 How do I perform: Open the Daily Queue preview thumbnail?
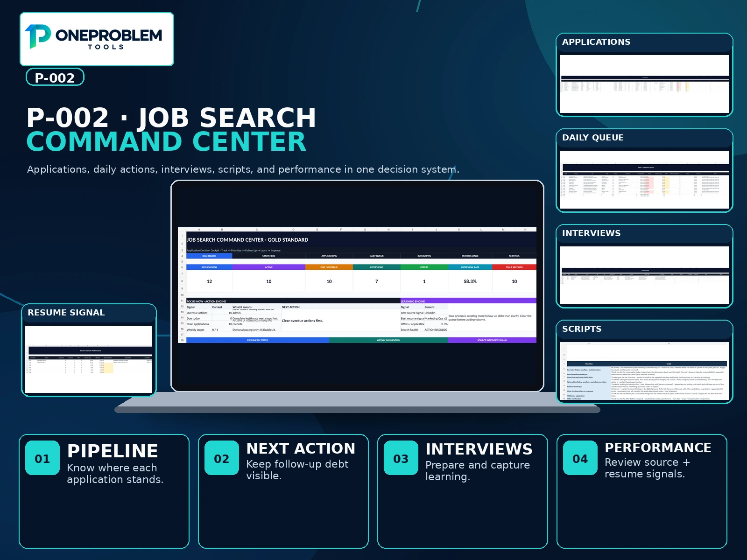point(644,170)
